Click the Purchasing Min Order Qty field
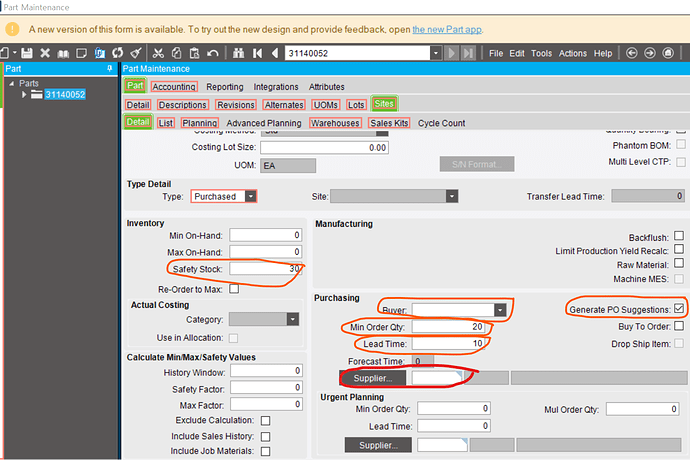 tap(448, 327)
